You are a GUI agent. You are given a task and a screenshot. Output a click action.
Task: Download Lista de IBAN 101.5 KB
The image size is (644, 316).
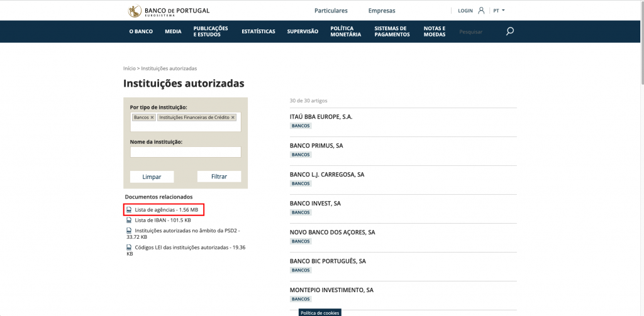point(163,220)
